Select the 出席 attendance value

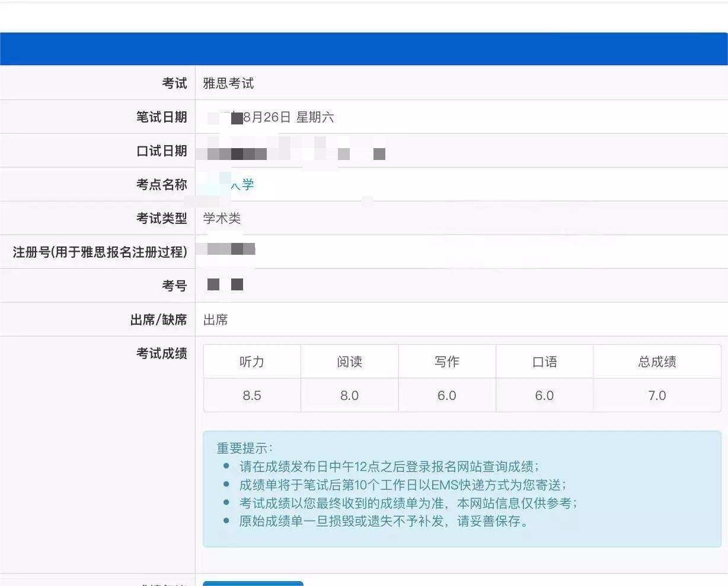215,320
